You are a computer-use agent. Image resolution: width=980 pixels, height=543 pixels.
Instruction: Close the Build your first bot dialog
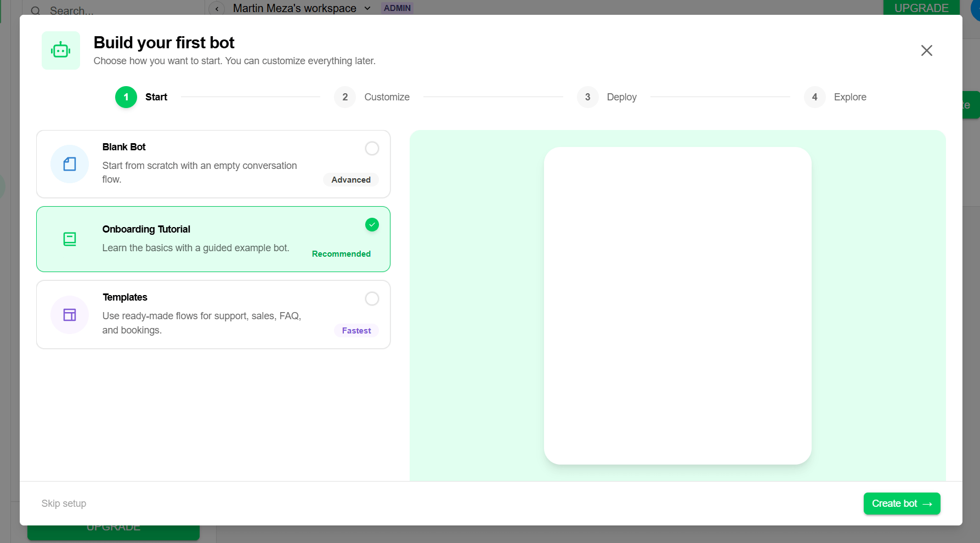(x=926, y=50)
